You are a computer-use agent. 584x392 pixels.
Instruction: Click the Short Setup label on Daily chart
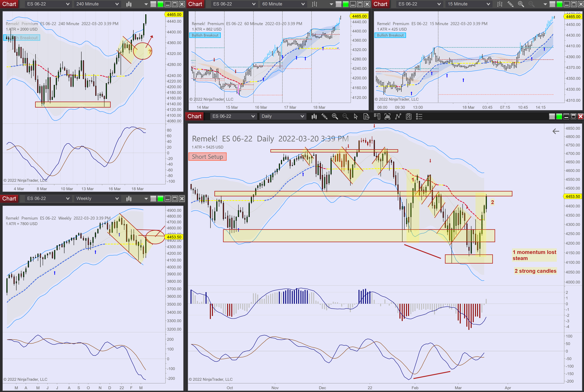click(207, 157)
